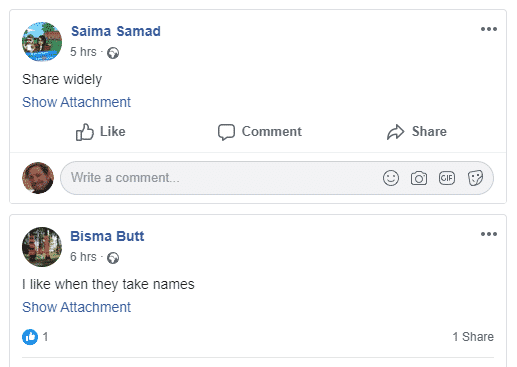View Bisma Butt's profile picture
The width and height of the screenshot is (517, 367).
tap(42, 247)
